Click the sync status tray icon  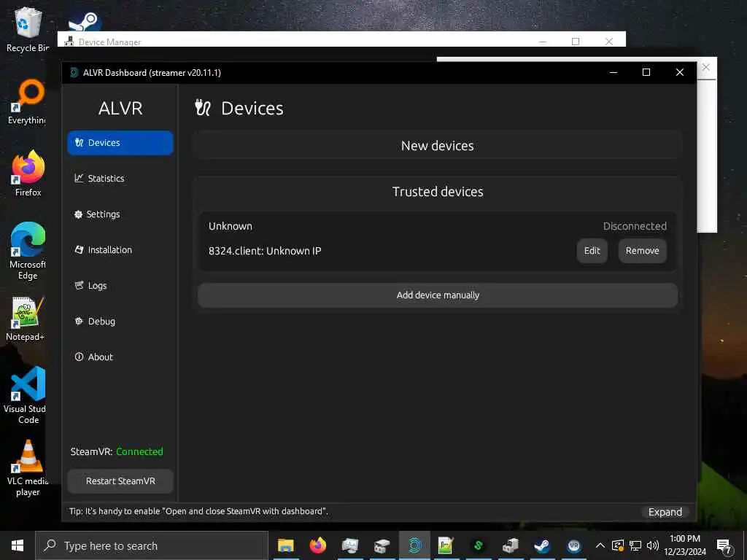click(617, 545)
